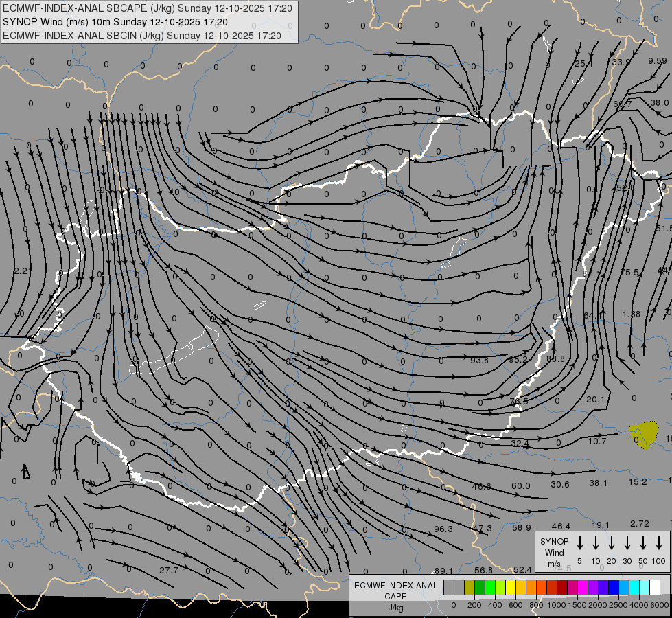The height and width of the screenshot is (618, 672).
Task: Click the wind legend arrow above 20
Action: click(612, 543)
